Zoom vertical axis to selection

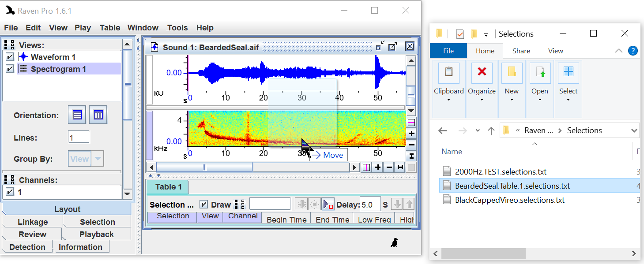(411, 156)
